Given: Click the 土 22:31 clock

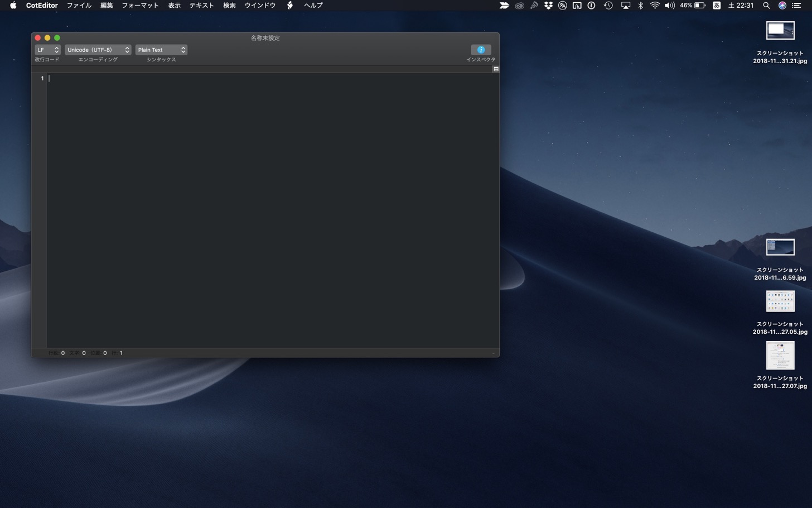Looking at the screenshot, I should (741, 5).
